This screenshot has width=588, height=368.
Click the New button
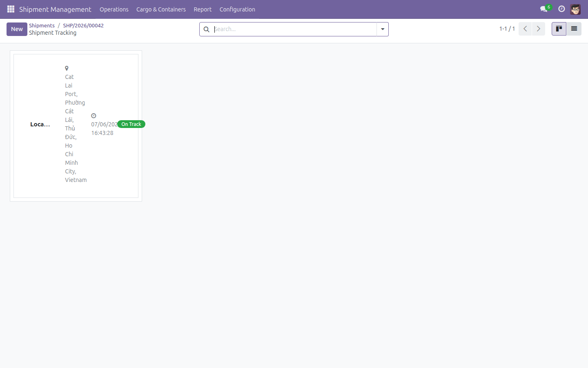17,29
